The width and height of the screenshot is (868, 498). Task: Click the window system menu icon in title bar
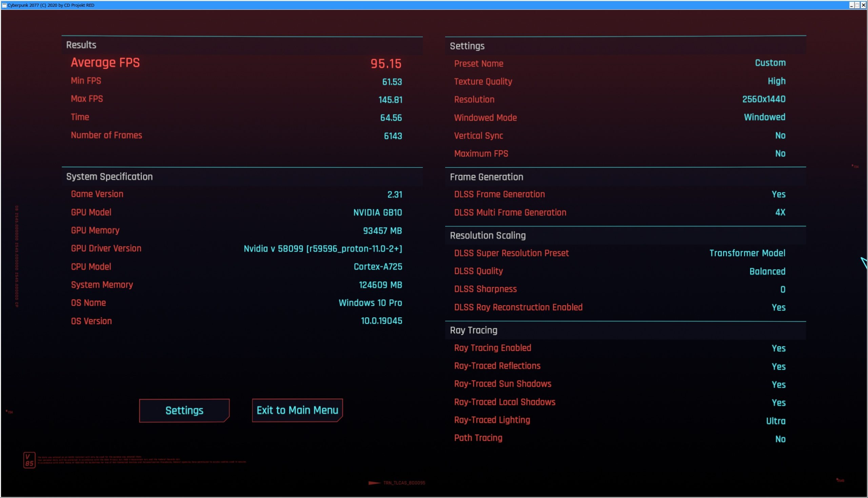pyautogui.click(x=4, y=5)
